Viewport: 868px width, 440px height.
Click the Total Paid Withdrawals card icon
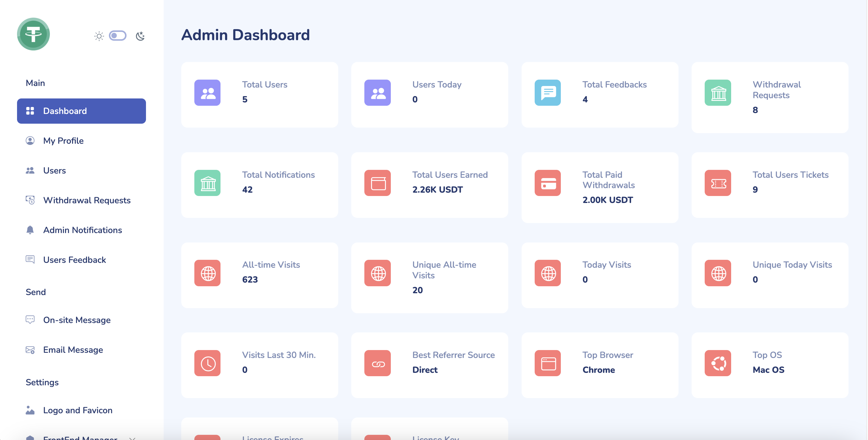pyautogui.click(x=547, y=183)
